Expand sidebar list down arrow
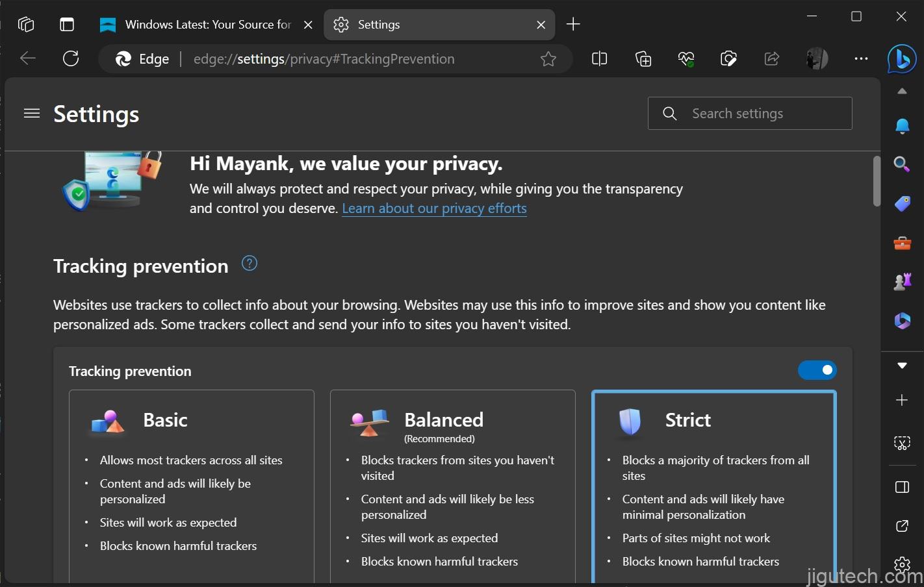The height and width of the screenshot is (587, 924). tap(902, 366)
